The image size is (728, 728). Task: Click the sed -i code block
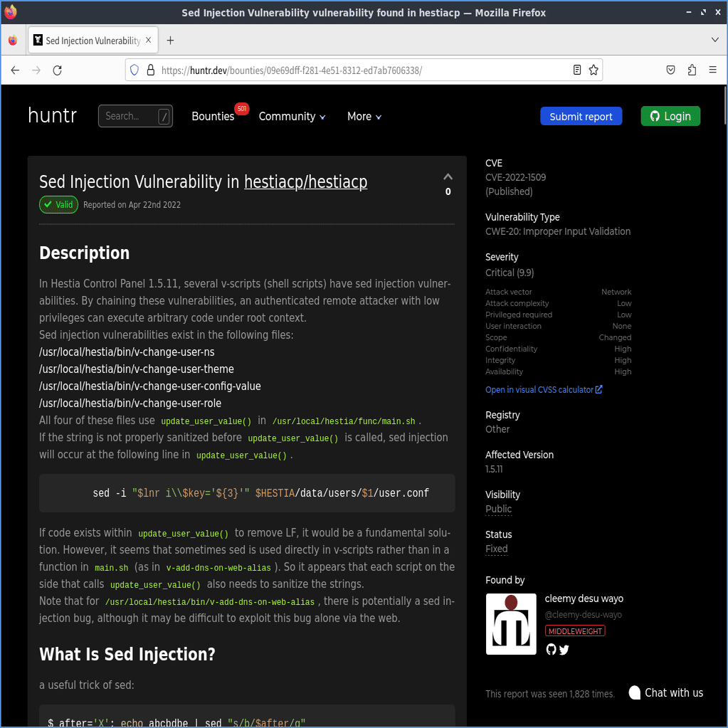coord(246,493)
